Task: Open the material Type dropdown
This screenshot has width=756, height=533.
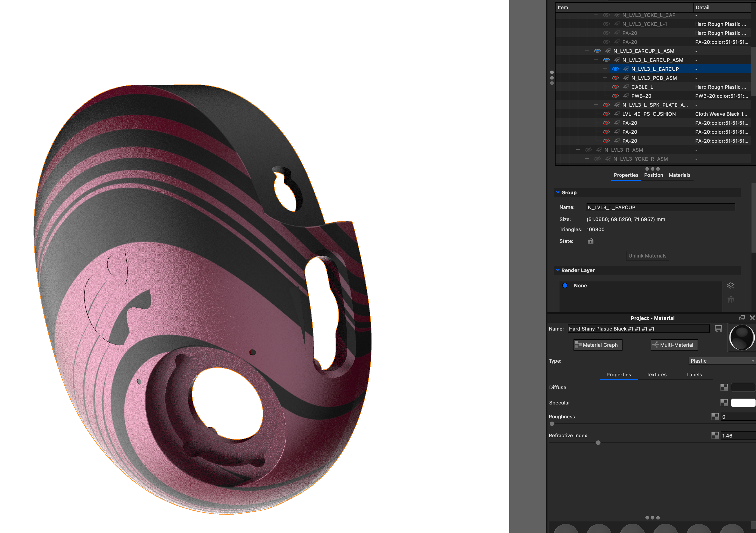Action: [x=722, y=361]
